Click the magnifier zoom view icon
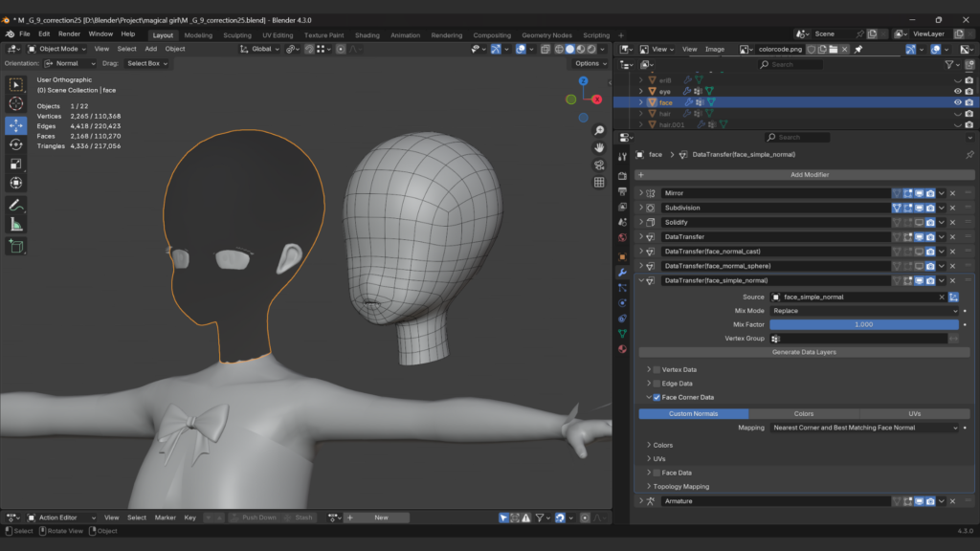Image resolution: width=980 pixels, height=551 pixels. click(x=599, y=130)
